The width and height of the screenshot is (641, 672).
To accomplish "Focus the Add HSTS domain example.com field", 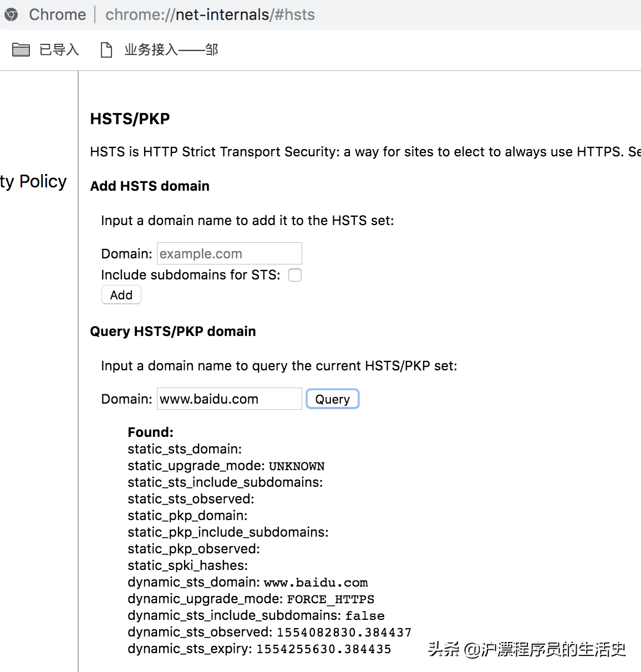I will pyautogui.click(x=229, y=254).
